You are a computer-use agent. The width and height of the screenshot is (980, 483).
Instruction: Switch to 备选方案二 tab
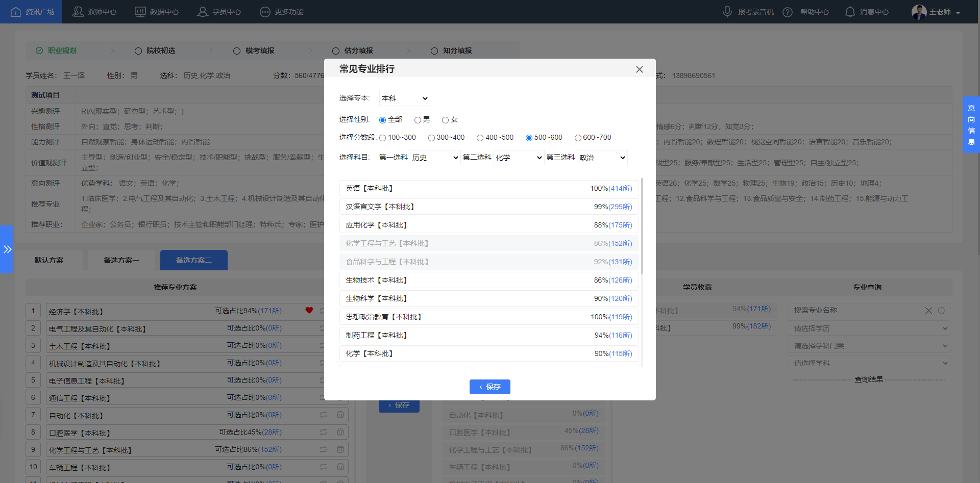194,260
